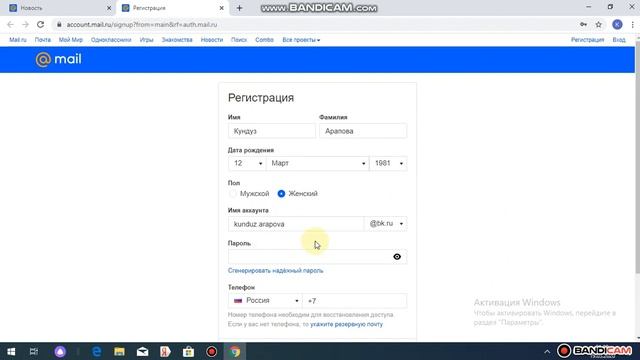This screenshot has width=640, height=360.
Task: Open the birth month dropdown showing Март
Action: (x=318, y=163)
